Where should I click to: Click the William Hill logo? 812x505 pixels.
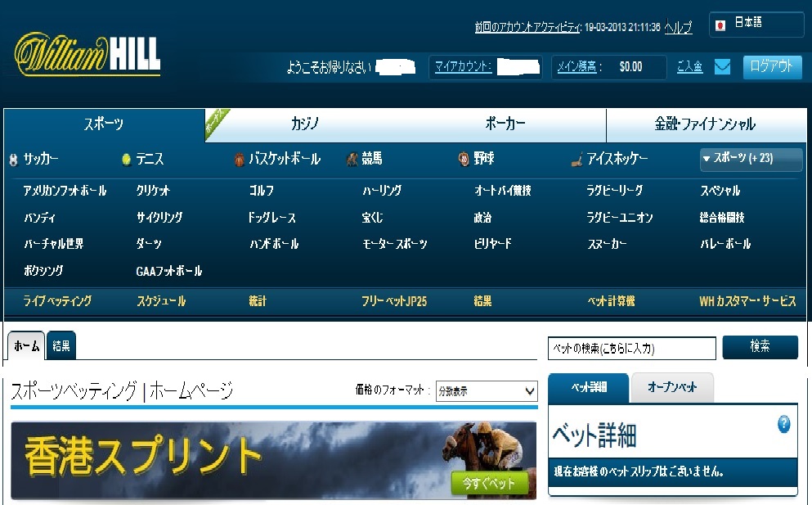pos(87,55)
